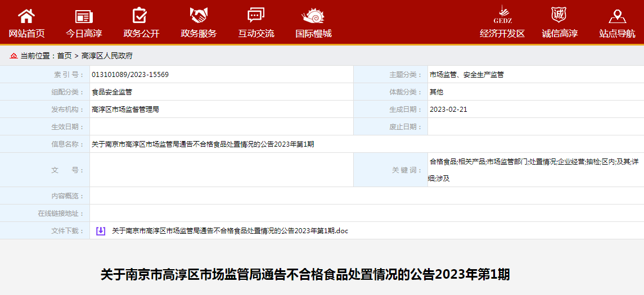
Task: Open the snail icon for 国际慢城
Action: coord(313,16)
